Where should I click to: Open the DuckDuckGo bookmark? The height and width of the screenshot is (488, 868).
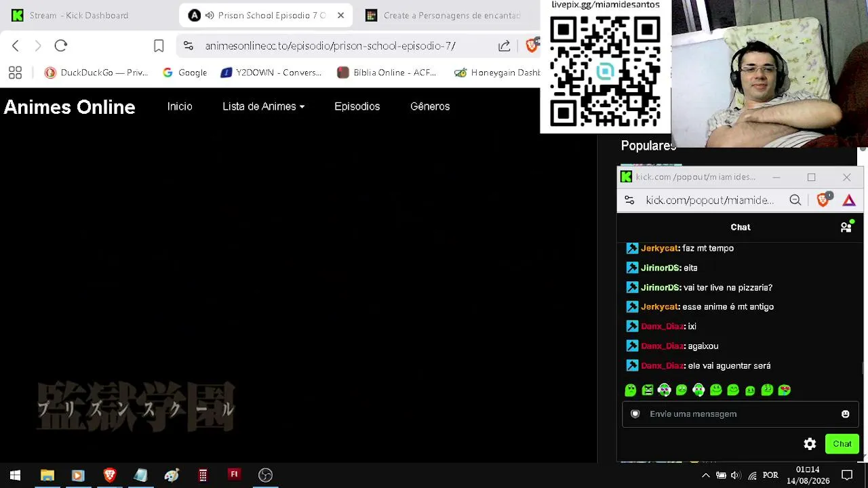pos(96,73)
